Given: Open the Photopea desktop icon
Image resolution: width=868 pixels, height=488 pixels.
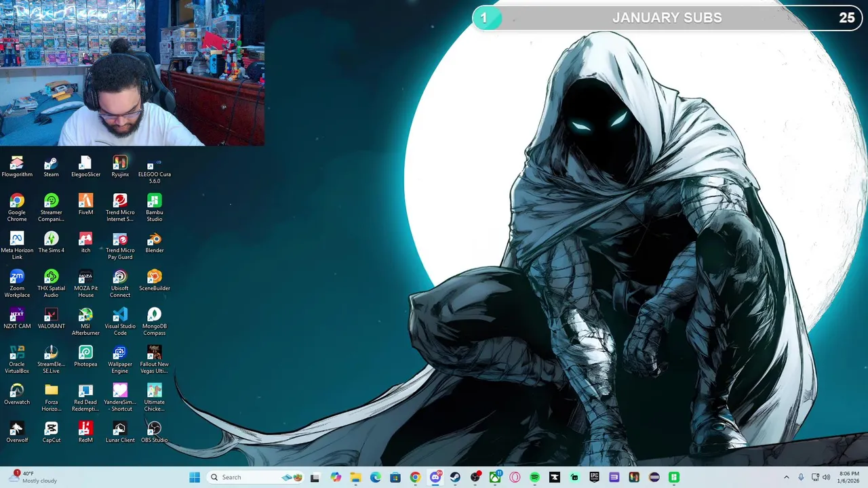Looking at the screenshot, I should (85, 357).
